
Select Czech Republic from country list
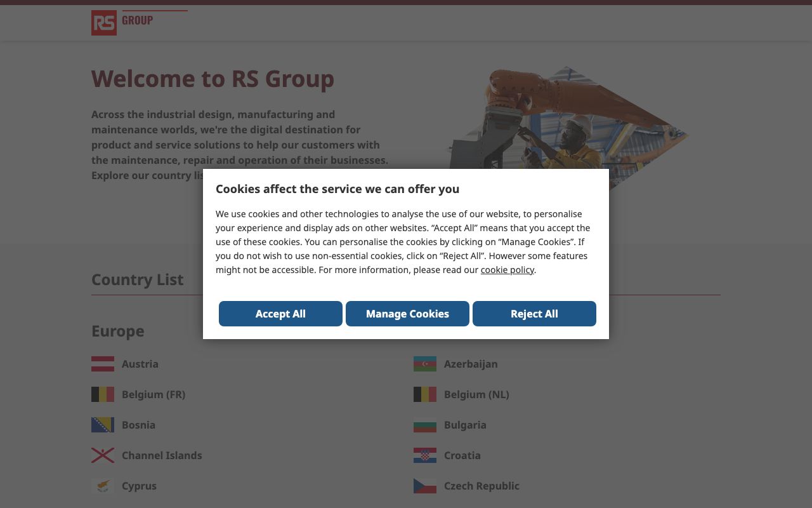pyautogui.click(x=481, y=486)
